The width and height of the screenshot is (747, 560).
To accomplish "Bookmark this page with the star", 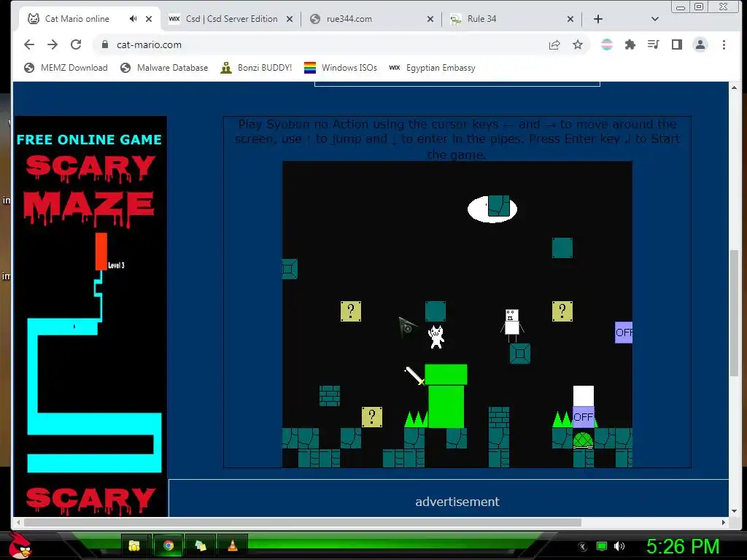I will click(x=578, y=44).
